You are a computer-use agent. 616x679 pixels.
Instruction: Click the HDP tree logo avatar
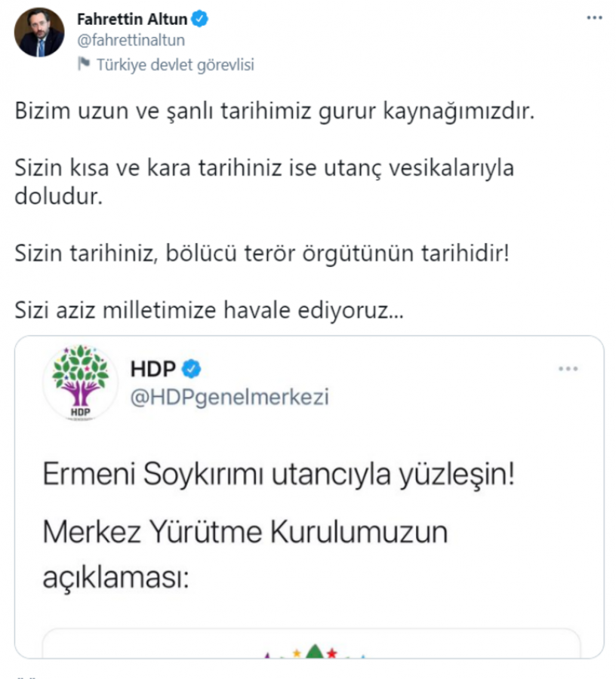[x=80, y=382]
